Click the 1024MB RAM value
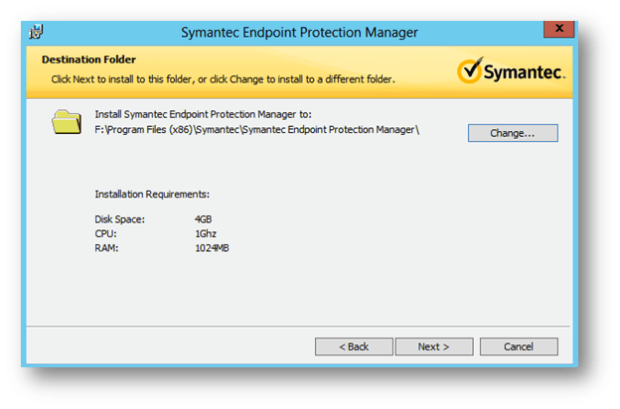This screenshot has height=409, width=620. (212, 246)
